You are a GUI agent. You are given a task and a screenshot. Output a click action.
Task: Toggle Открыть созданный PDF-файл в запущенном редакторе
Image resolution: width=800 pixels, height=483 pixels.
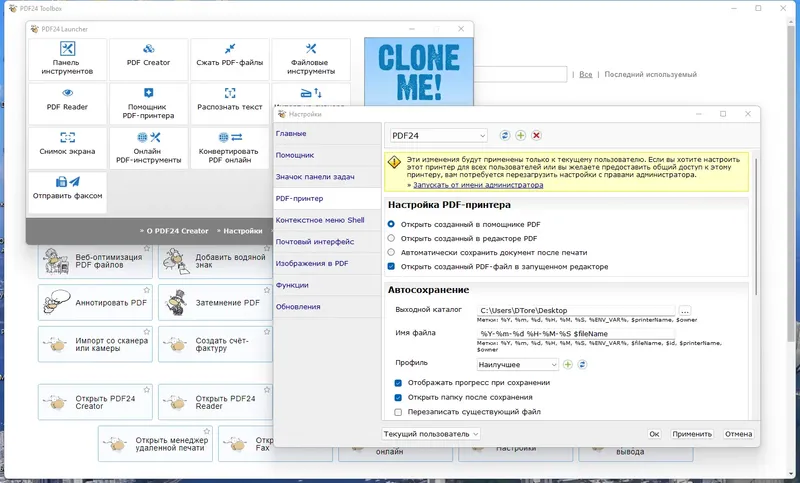click(x=391, y=266)
